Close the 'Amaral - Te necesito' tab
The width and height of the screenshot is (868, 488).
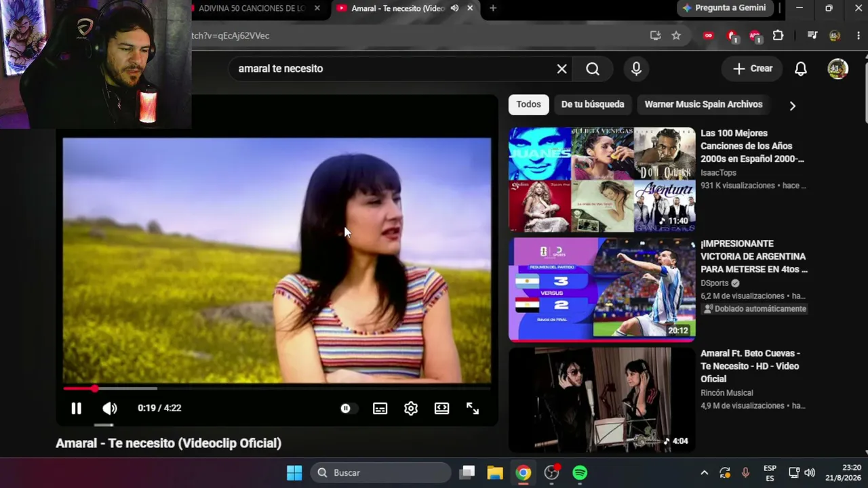tap(470, 8)
